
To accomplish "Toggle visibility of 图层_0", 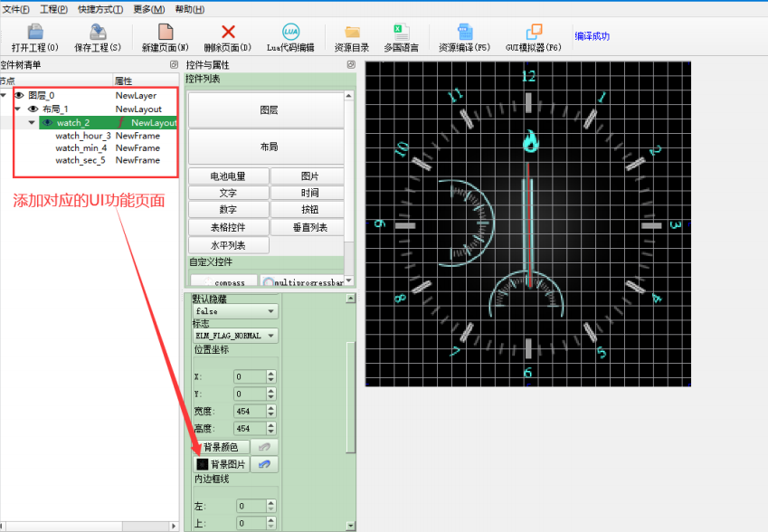I will pyautogui.click(x=19, y=95).
